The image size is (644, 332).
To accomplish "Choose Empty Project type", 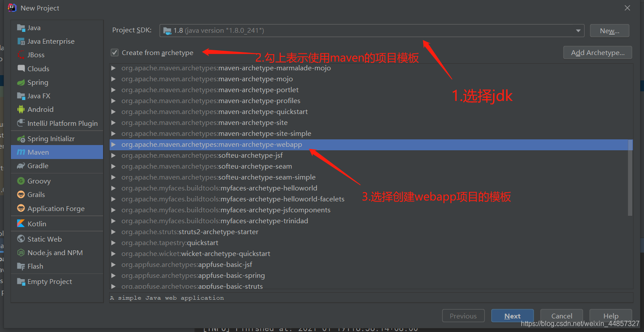I will (x=57, y=282).
